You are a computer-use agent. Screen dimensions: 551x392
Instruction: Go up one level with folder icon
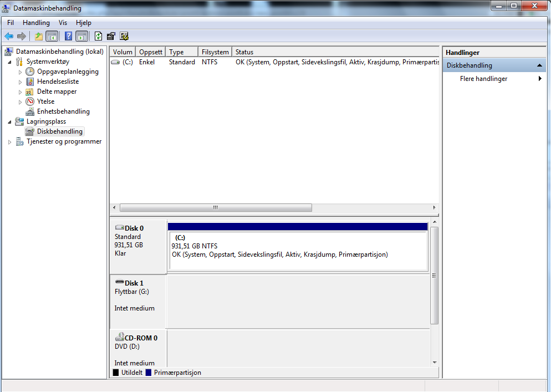(x=39, y=36)
